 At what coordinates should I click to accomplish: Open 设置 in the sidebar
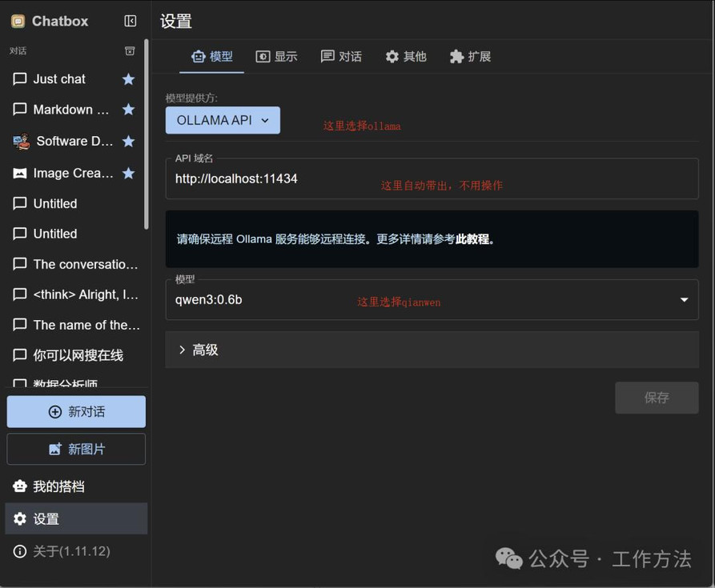point(76,518)
